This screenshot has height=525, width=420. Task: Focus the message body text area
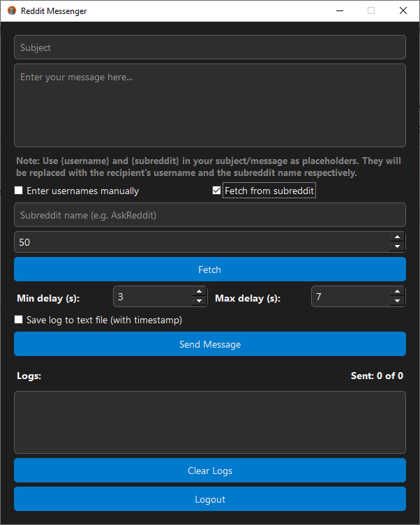210,105
